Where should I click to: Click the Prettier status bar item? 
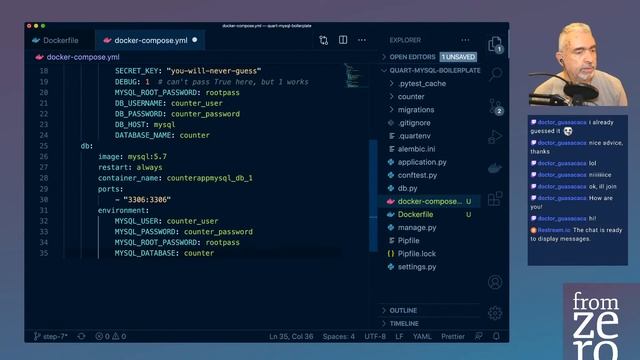pos(453,336)
